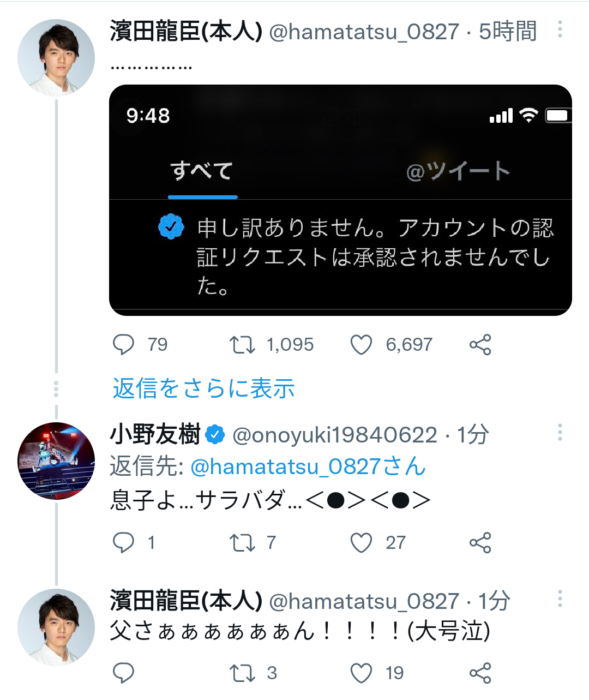The height and width of the screenshot is (700, 589).
Task: Select the @ツイート tab in embedded screenshot
Action: point(458,171)
